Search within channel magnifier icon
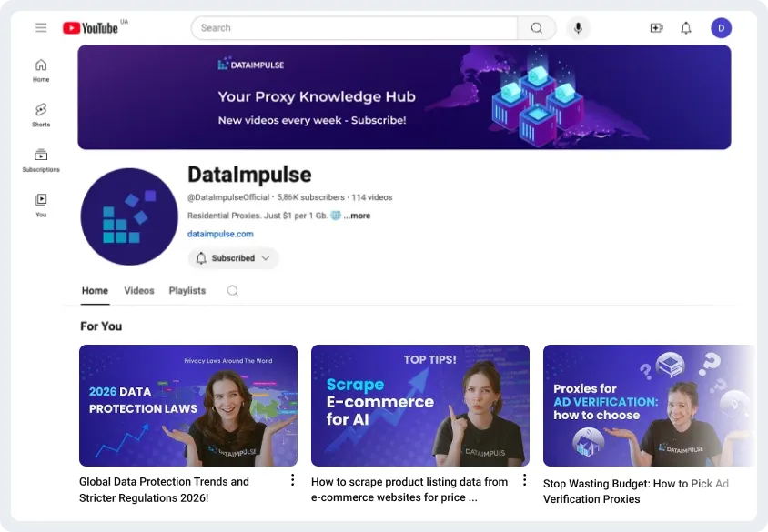The height and width of the screenshot is (532, 768). point(233,291)
